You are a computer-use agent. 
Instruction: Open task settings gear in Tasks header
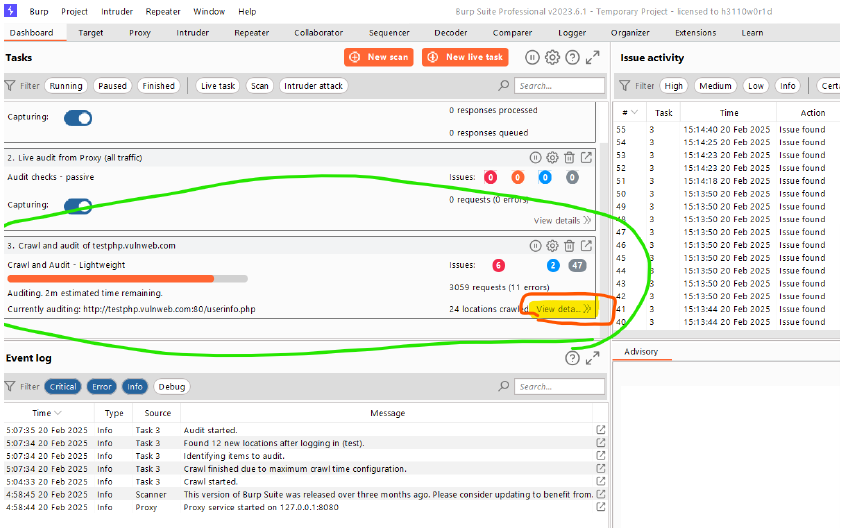[x=552, y=57]
